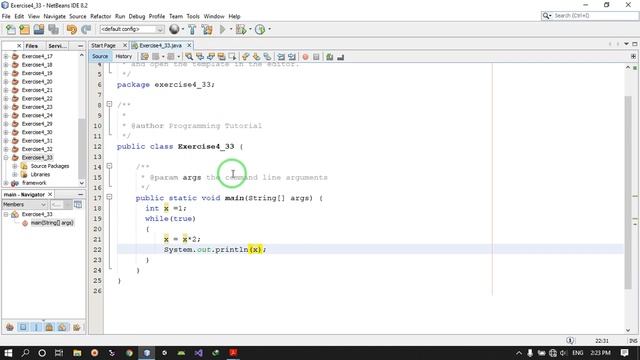This screenshot has width=640, height=360.
Task: Click the Build Project hammer icon
Action: 192,29
